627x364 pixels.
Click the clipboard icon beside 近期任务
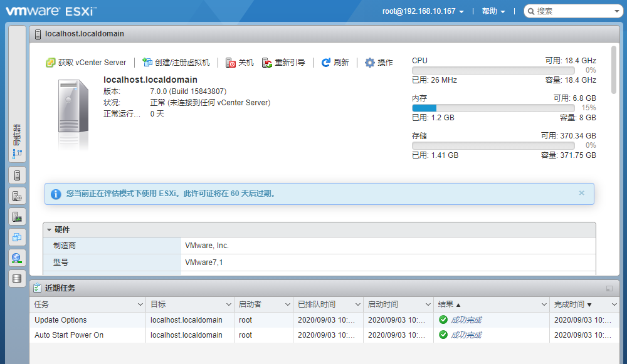pos(37,288)
